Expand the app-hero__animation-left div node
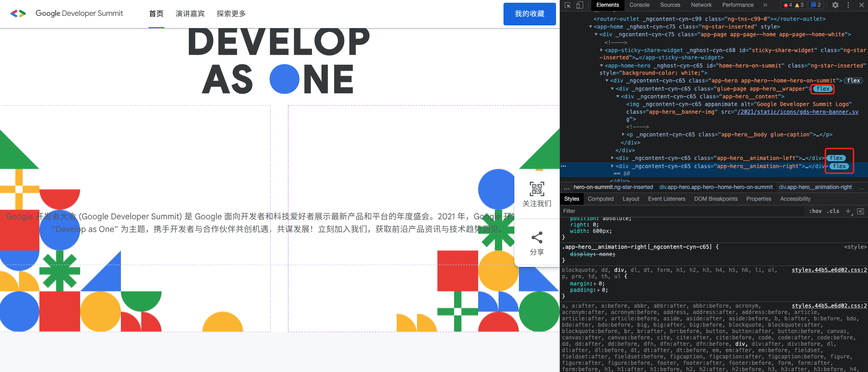Viewport: 868px width, 372px height. coord(612,158)
